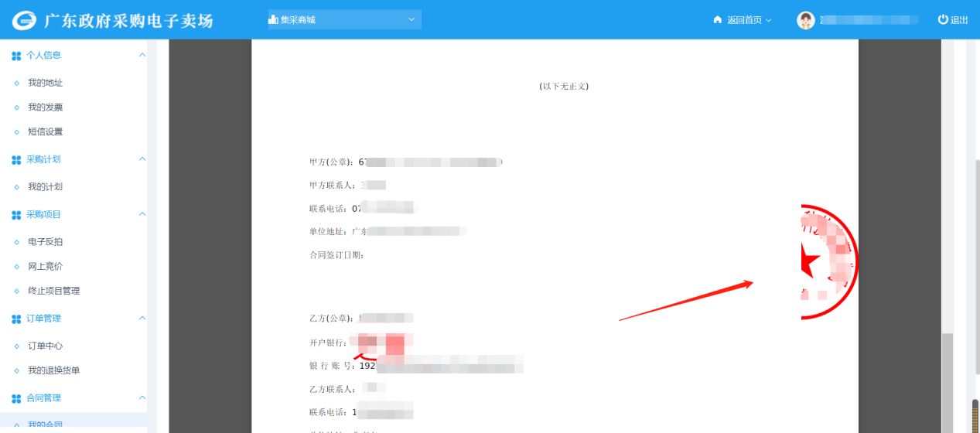Click the diamond bullet beside 网上竞价
The height and width of the screenshot is (433, 980).
point(17,267)
